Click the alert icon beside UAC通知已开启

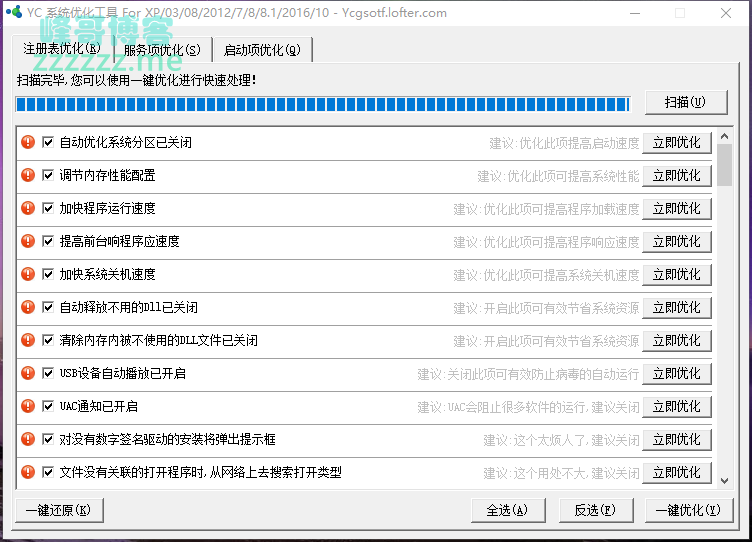tap(28, 406)
